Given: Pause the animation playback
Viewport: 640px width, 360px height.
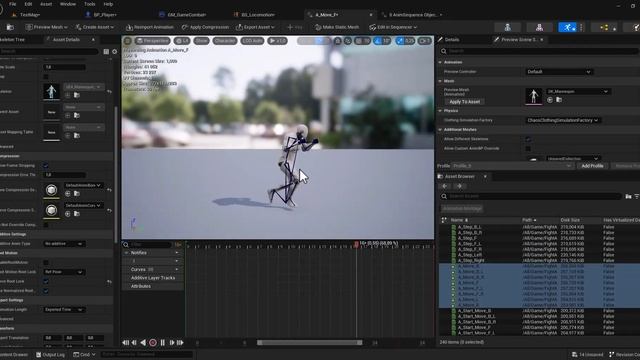Looking at the screenshot, I should coord(162,343).
